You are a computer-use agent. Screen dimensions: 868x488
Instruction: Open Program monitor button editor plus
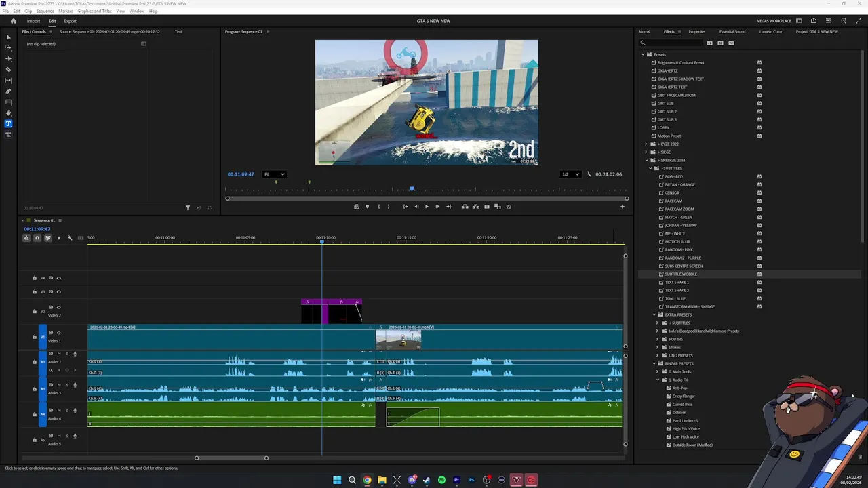tap(623, 207)
